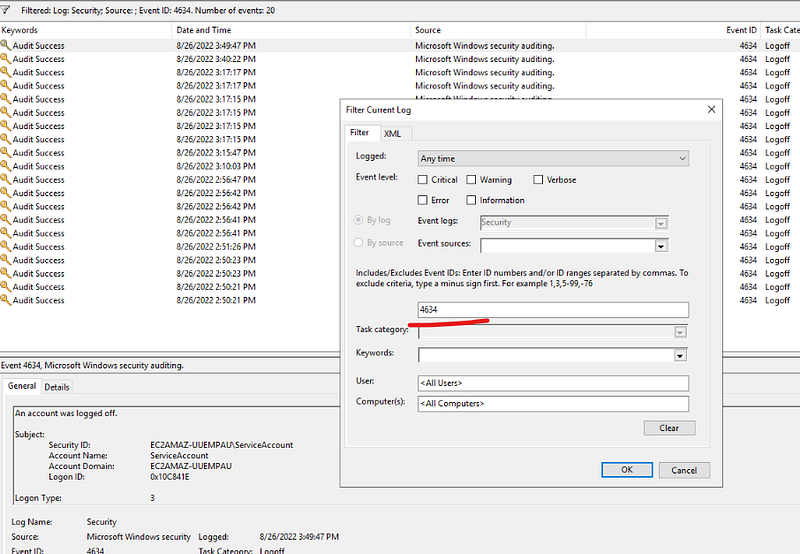Click the event ID field containing 4634
The image size is (800, 554).
coord(553,310)
